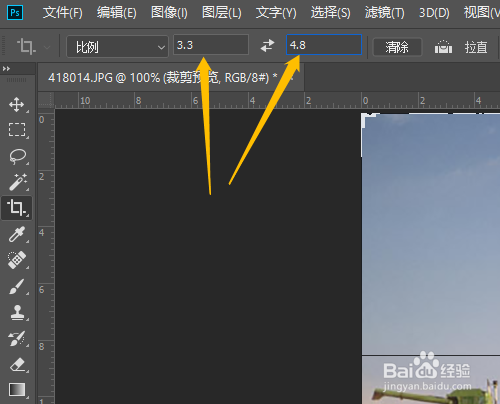Select the Magic Wand tool
The width and height of the screenshot is (500, 404).
(x=17, y=182)
